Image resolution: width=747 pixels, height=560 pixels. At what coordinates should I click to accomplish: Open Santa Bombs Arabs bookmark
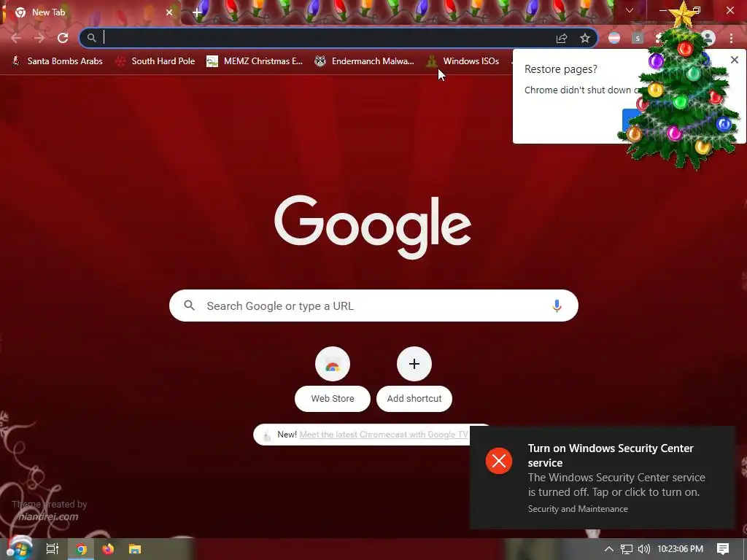click(57, 61)
